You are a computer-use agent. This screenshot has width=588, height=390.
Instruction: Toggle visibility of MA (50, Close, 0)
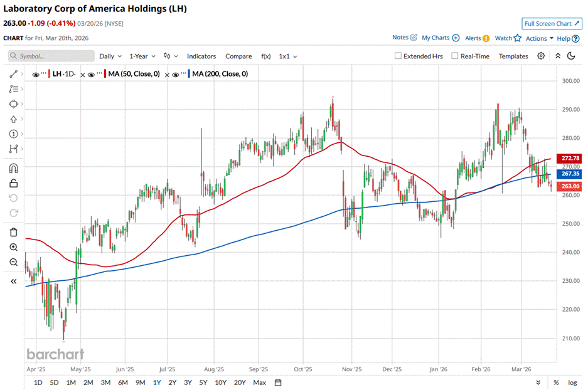coord(91,74)
